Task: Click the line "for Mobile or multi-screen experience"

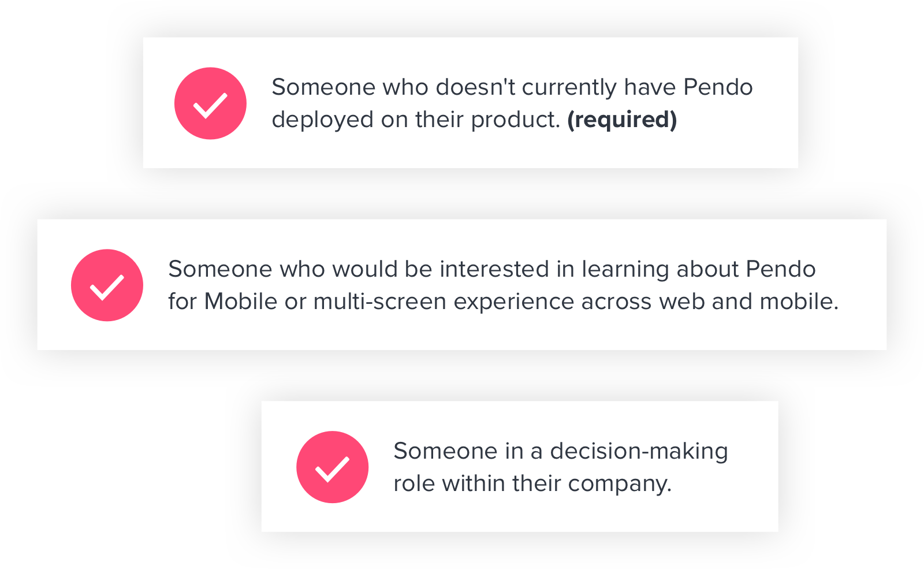Action: pos(371,302)
